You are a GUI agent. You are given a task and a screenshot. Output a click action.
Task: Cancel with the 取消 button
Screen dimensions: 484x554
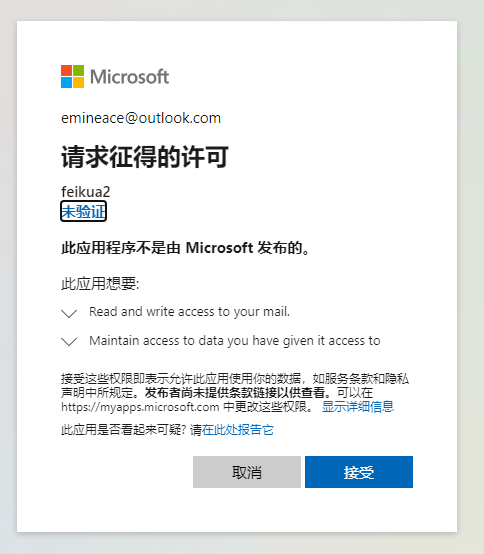coord(247,472)
